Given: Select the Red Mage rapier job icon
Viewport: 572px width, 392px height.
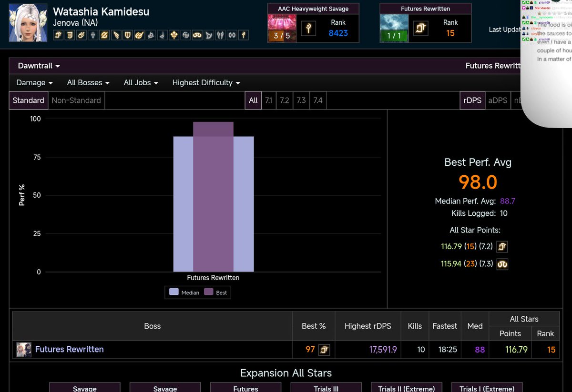Looking at the screenshot, I should pyautogui.click(x=163, y=35).
